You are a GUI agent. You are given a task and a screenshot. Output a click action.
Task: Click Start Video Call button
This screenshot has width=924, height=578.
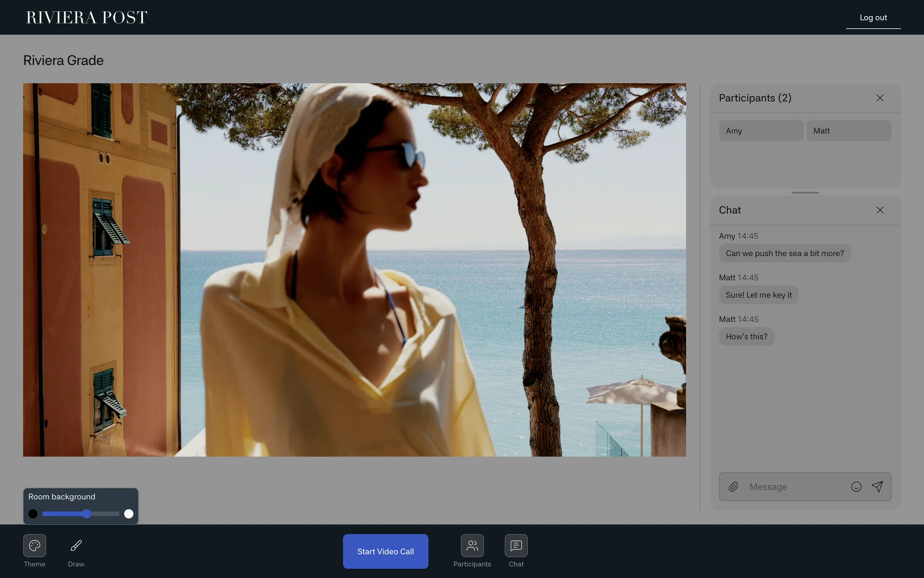tap(386, 551)
